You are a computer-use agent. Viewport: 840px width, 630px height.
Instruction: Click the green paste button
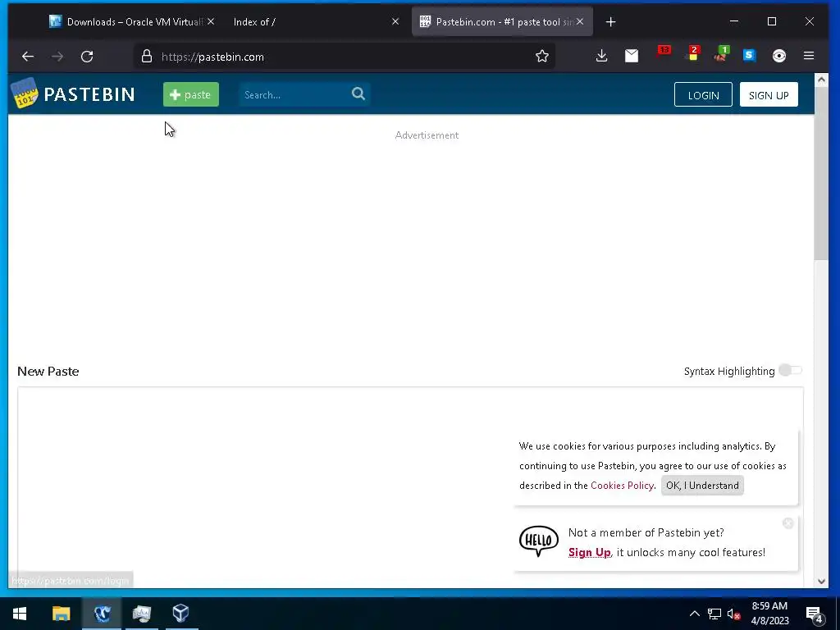click(x=190, y=94)
